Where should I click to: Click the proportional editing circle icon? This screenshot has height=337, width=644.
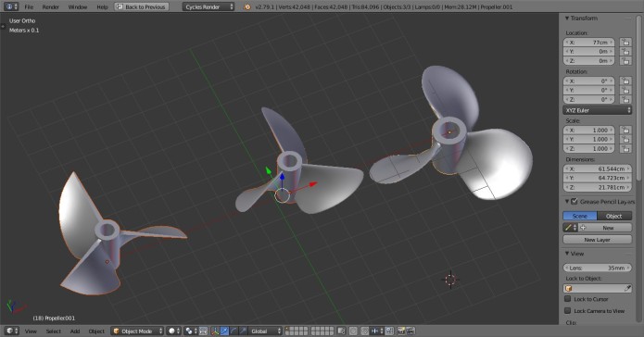353,331
